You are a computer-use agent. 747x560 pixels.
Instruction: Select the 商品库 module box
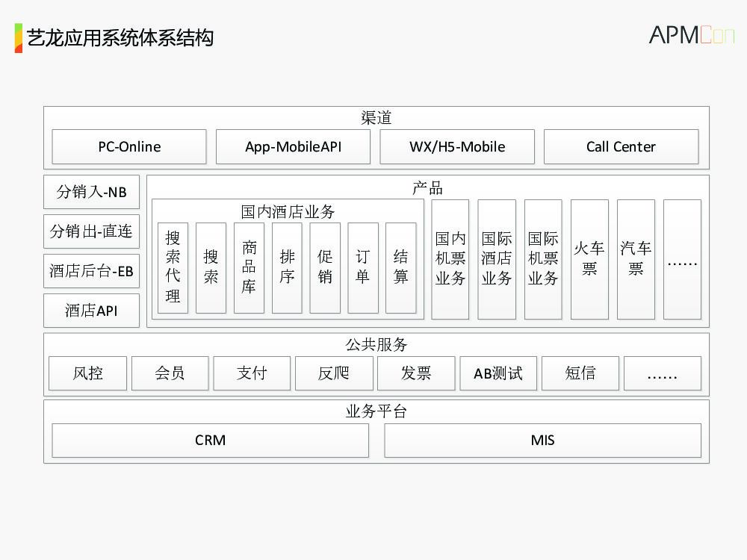pos(249,267)
